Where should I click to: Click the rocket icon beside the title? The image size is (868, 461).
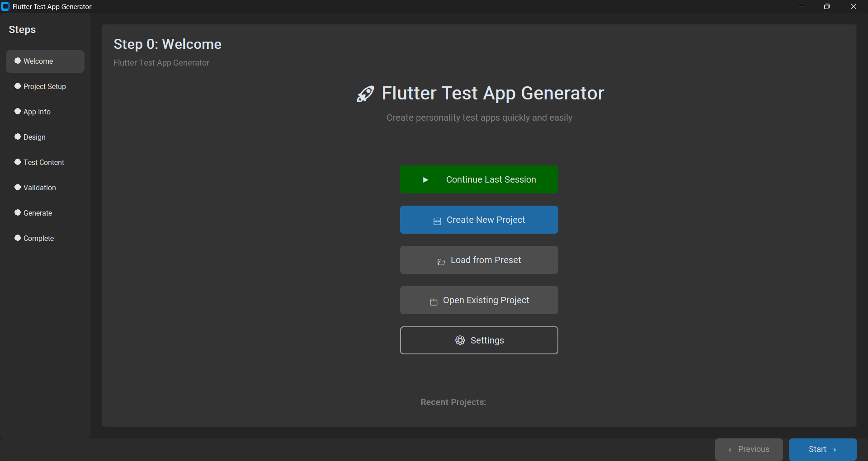pyautogui.click(x=365, y=94)
